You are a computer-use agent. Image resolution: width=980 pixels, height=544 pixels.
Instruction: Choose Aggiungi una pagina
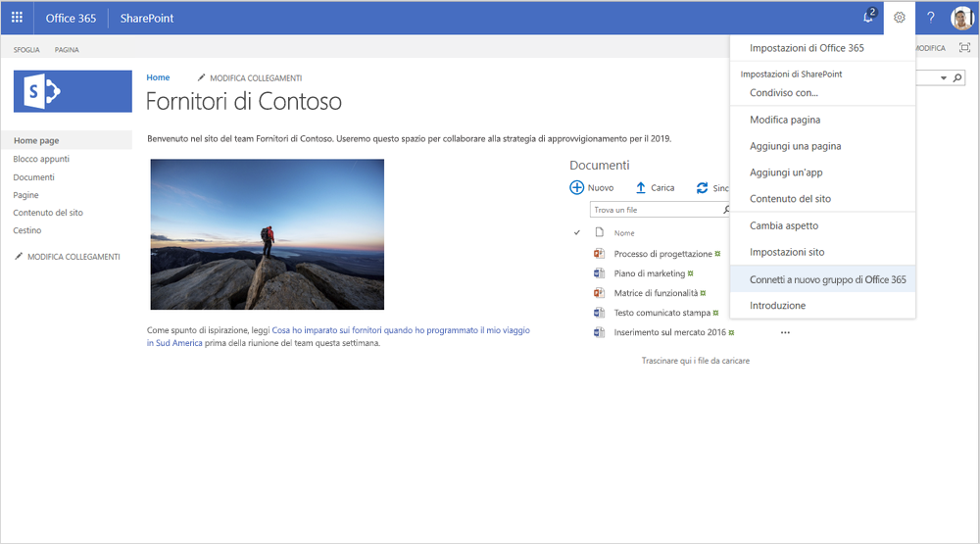click(x=795, y=146)
